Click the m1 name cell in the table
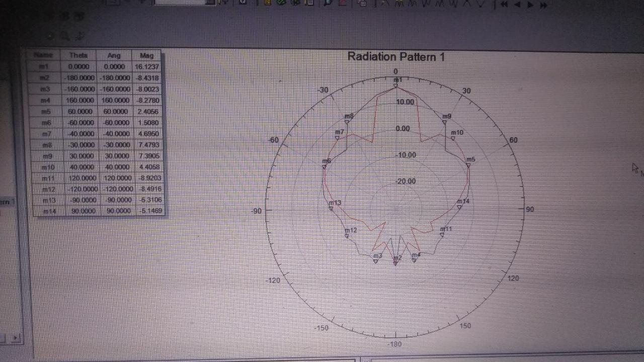644x362 pixels. pos(43,66)
